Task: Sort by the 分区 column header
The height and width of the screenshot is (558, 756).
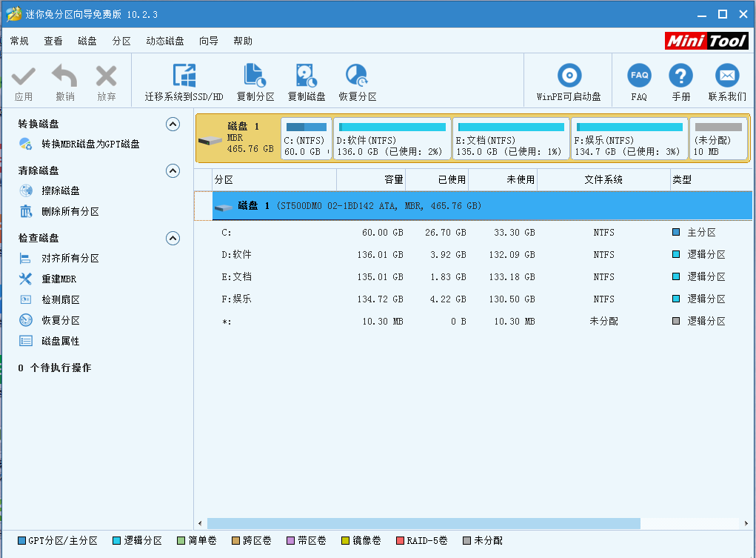Action: point(275,180)
